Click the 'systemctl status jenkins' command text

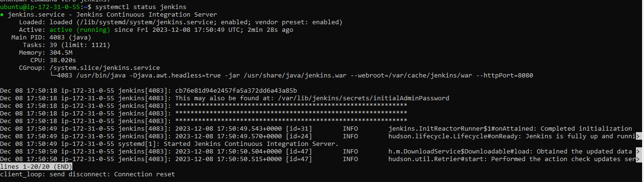(x=141, y=7)
